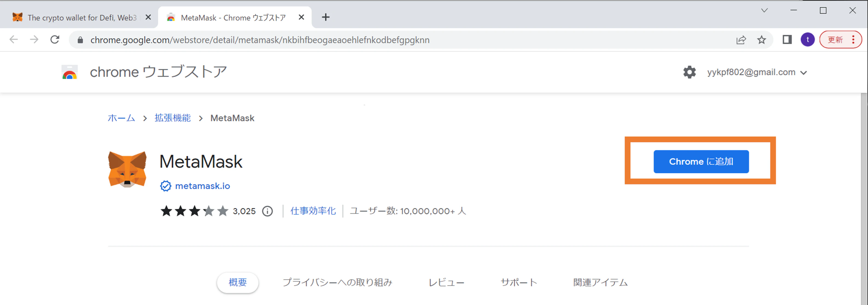The width and height of the screenshot is (868, 305).
Task: Select the 概要 tab
Action: click(x=238, y=282)
